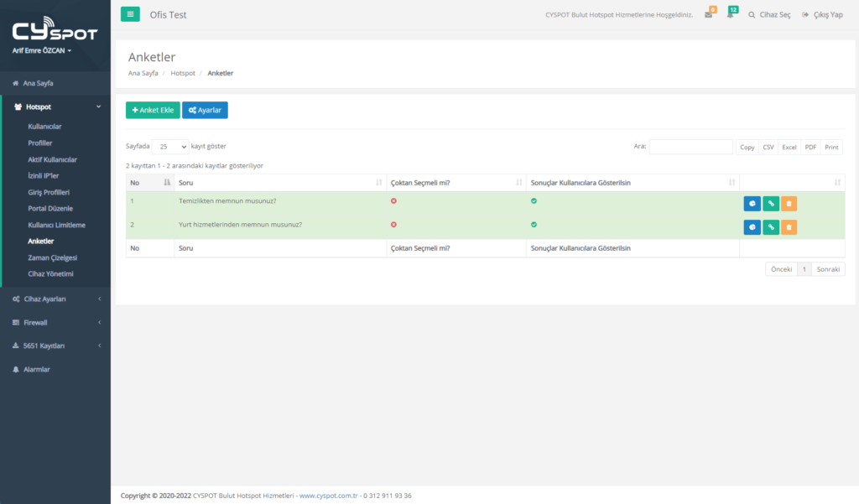859x504 pixels.
Task: Focus the Ara search field
Action: point(690,147)
